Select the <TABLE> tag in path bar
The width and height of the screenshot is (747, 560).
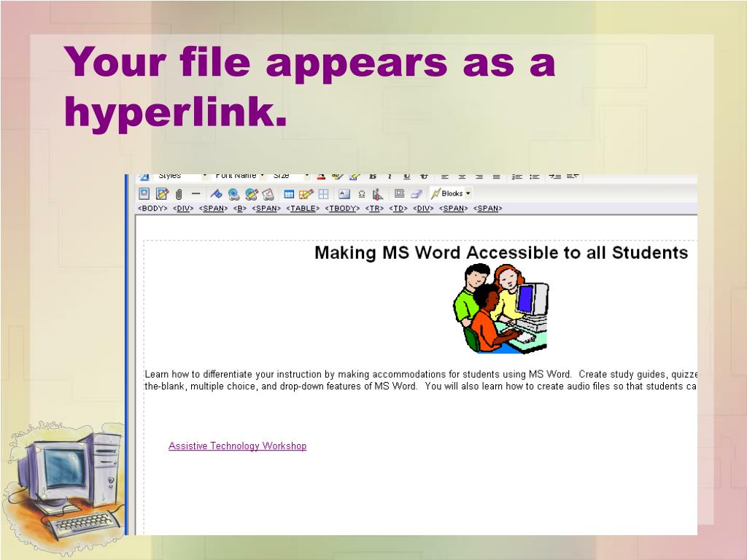tap(303, 208)
